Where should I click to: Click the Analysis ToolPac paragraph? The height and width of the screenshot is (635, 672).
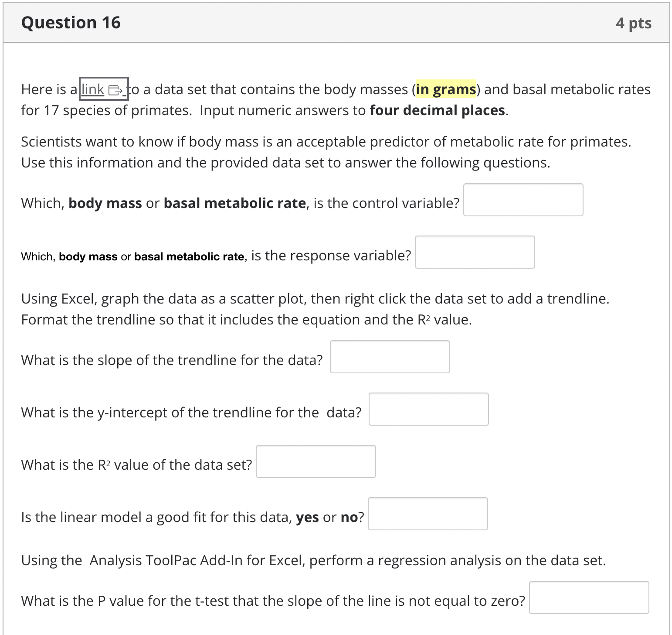313,560
